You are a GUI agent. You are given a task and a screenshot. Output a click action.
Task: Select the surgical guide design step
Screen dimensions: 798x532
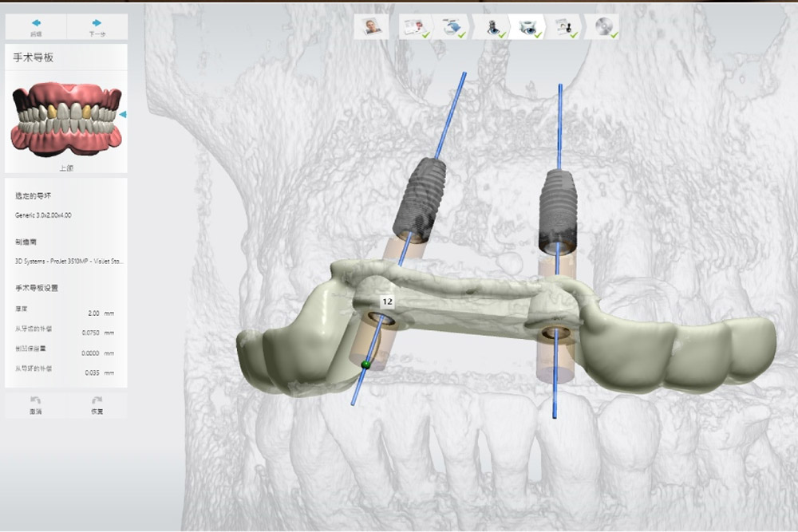[528, 26]
